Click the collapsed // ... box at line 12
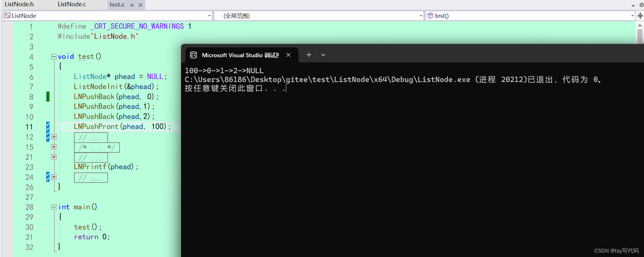Screen dimensions: 644x257 (91, 137)
